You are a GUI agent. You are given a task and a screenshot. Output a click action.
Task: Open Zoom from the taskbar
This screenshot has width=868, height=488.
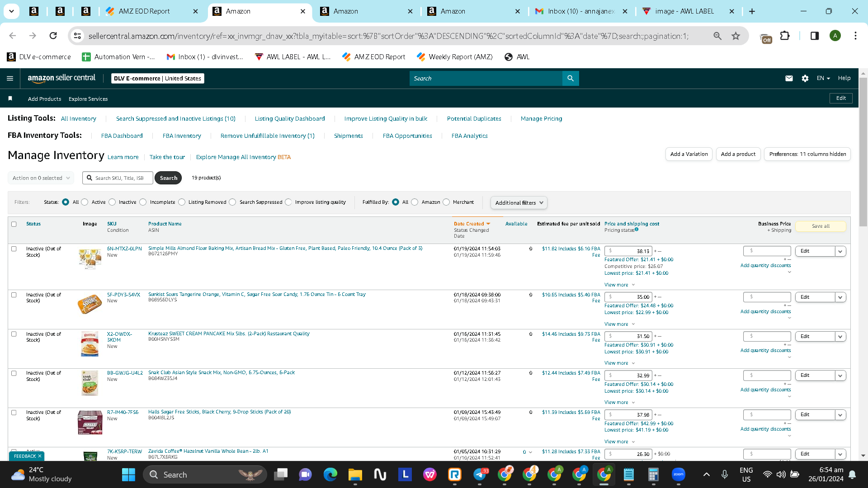(x=679, y=474)
